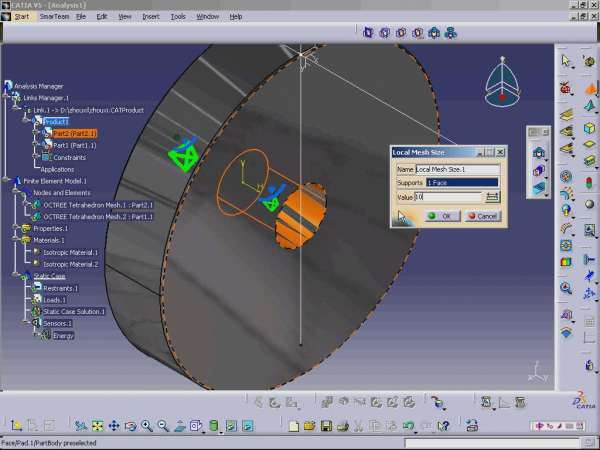
Task: Click the red ladybug icon in right toolbar
Action: [x=566, y=88]
